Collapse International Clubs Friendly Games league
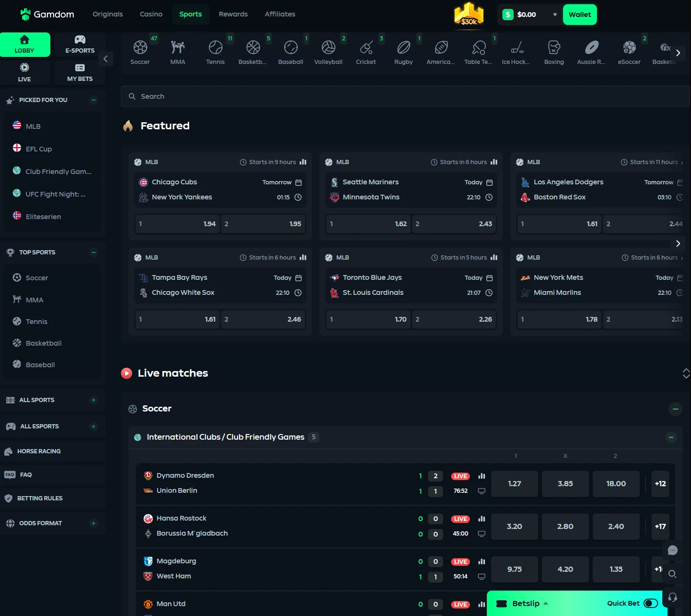Screen dimensions: 691x616 [671, 437]
